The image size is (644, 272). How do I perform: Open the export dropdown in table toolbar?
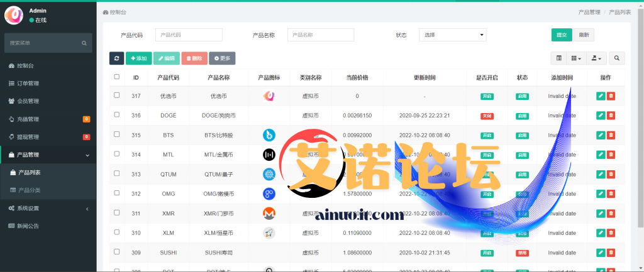pos(596,58)
